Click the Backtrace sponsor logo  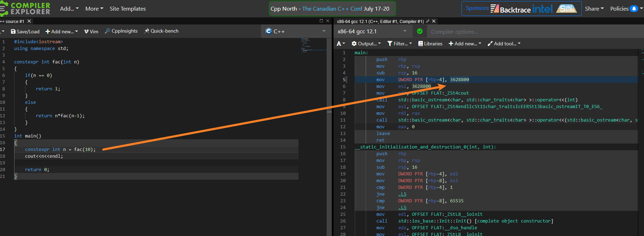click(x=510, y=9)
